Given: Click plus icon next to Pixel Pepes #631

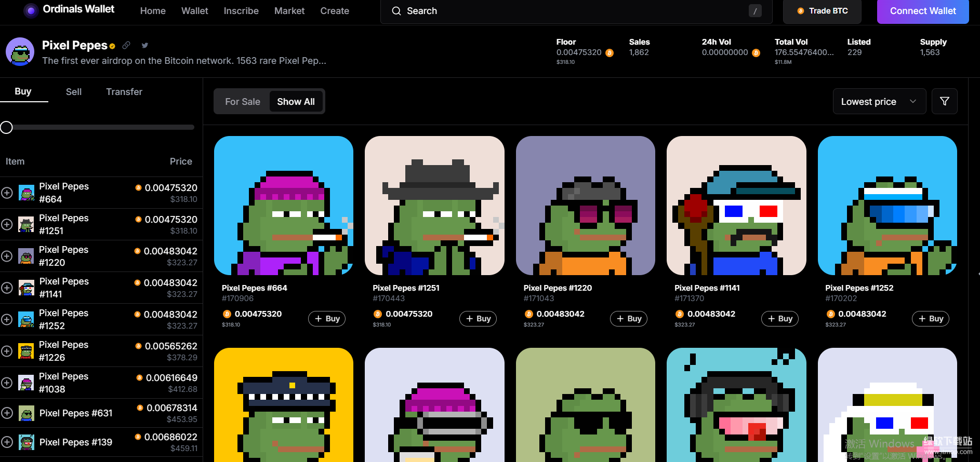Looking at the screenshot, I should [x=7, y=413].
